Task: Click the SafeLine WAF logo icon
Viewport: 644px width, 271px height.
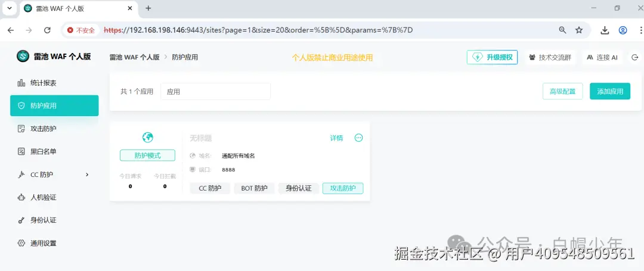Action: 23,56
